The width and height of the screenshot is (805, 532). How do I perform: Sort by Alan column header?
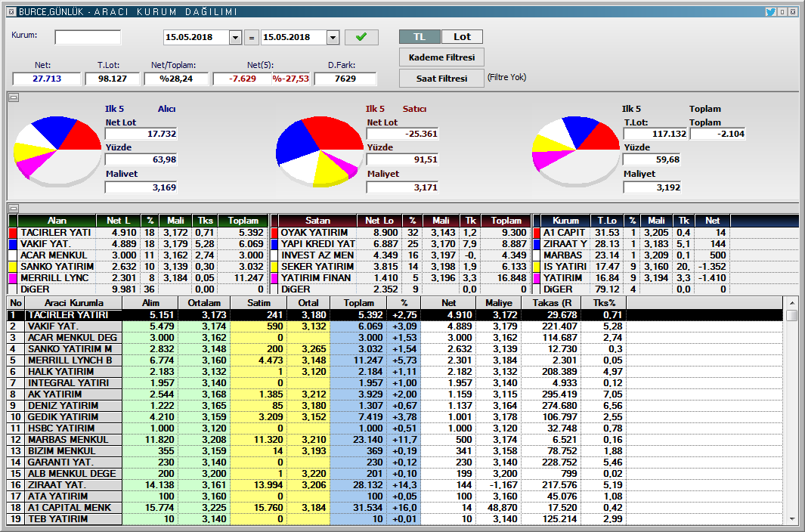57,221
